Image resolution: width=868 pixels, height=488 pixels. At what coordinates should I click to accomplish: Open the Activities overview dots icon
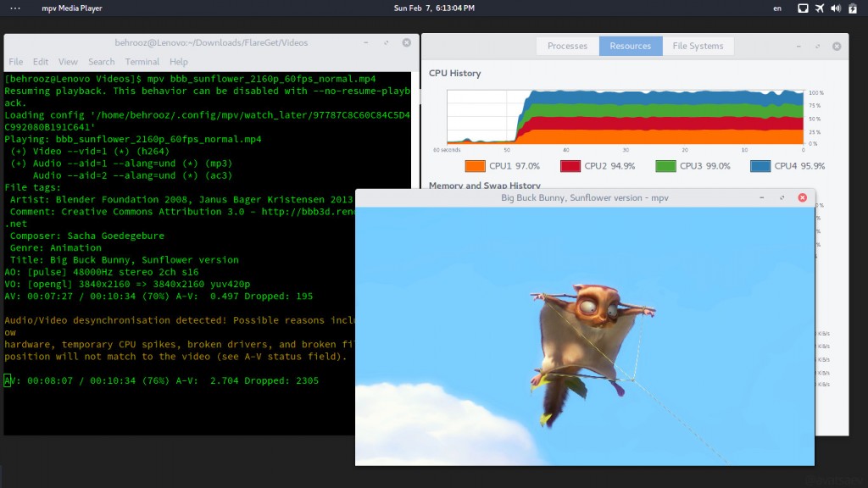15,8
